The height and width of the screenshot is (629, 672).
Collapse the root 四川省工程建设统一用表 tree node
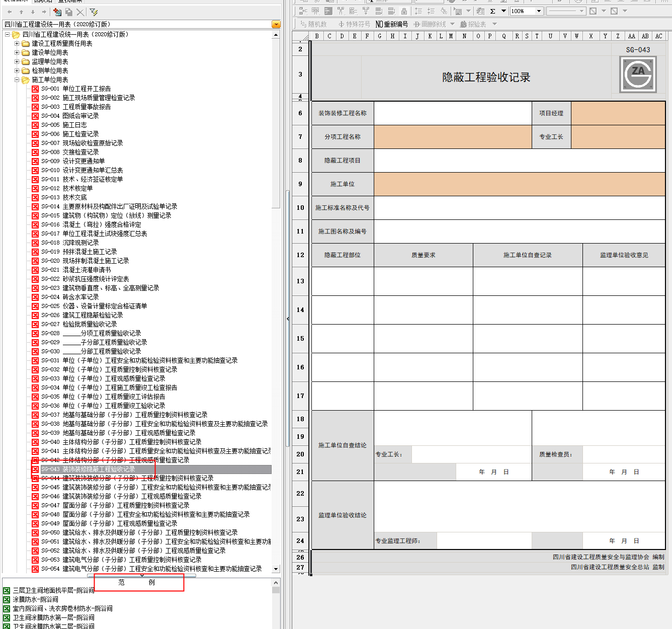8,35
